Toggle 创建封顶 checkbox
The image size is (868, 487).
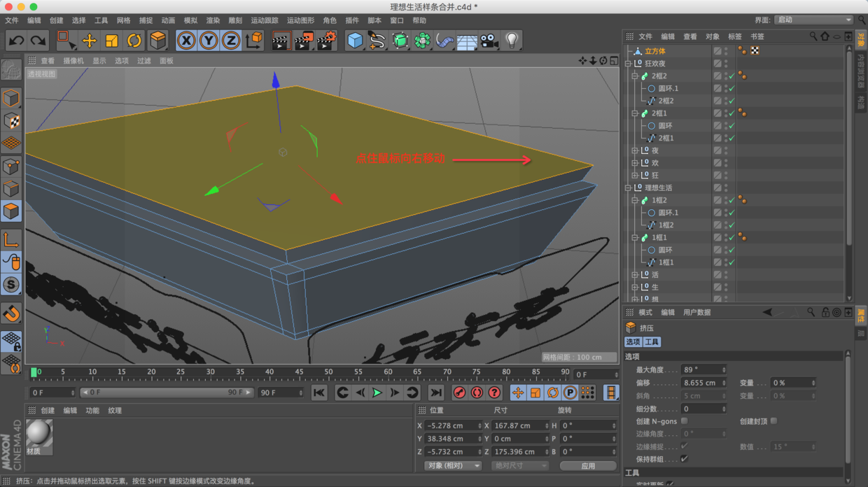pos(773,421)
